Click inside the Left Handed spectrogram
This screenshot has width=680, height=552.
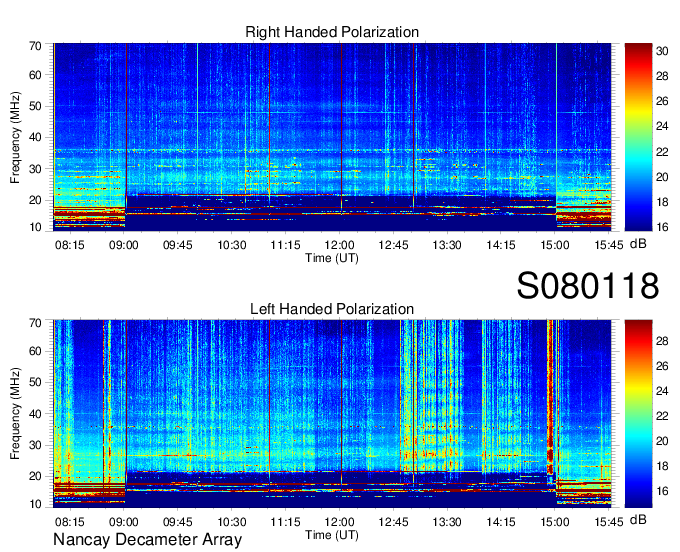tap(332, 414)
